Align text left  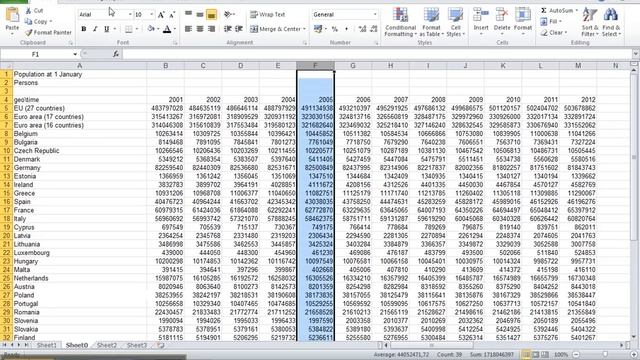188,29
